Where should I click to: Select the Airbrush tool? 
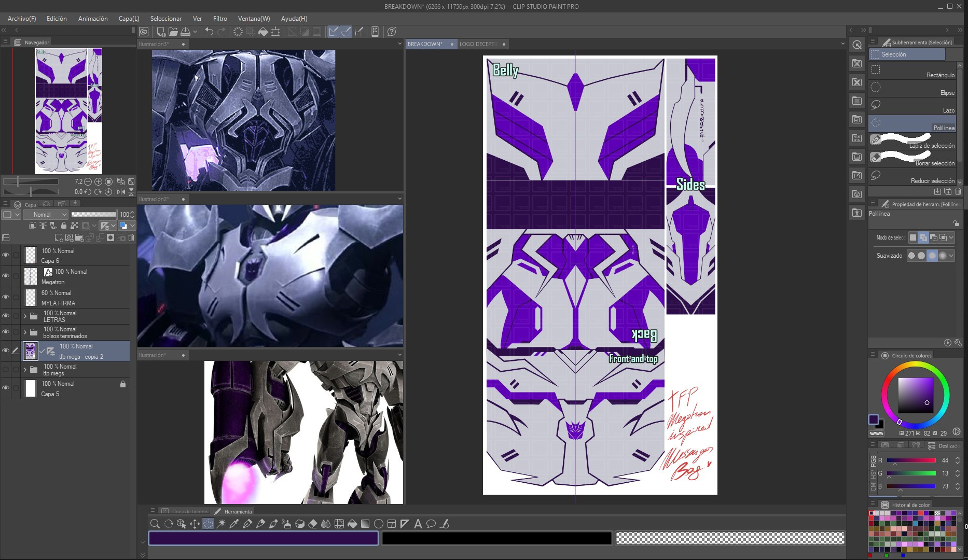pyautogui.click(x=286, y=524)
